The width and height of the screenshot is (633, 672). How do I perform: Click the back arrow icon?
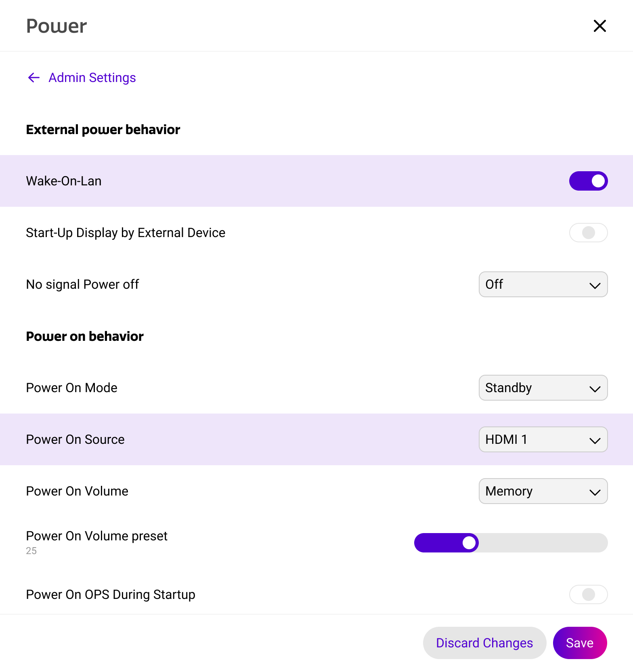tap(34, 78)
